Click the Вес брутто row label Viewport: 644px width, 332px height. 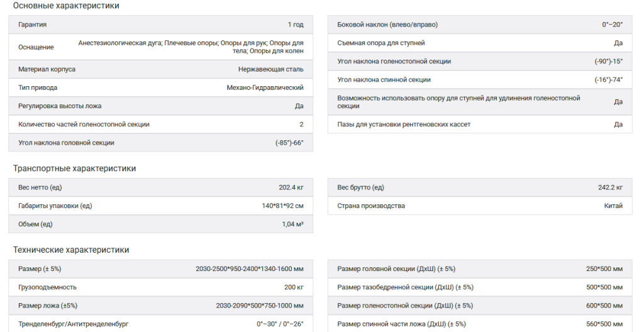360,188
